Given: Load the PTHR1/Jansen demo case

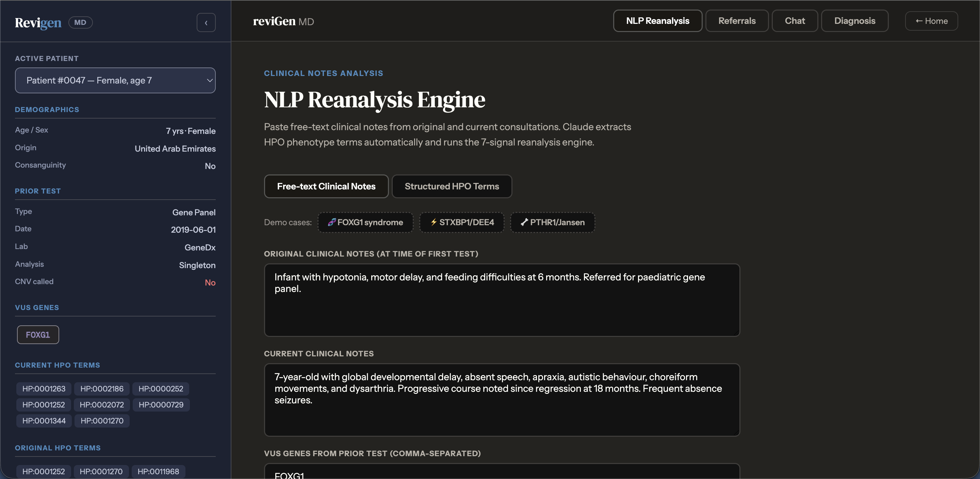Looking at the screenshot, I should tap(552, 222).
